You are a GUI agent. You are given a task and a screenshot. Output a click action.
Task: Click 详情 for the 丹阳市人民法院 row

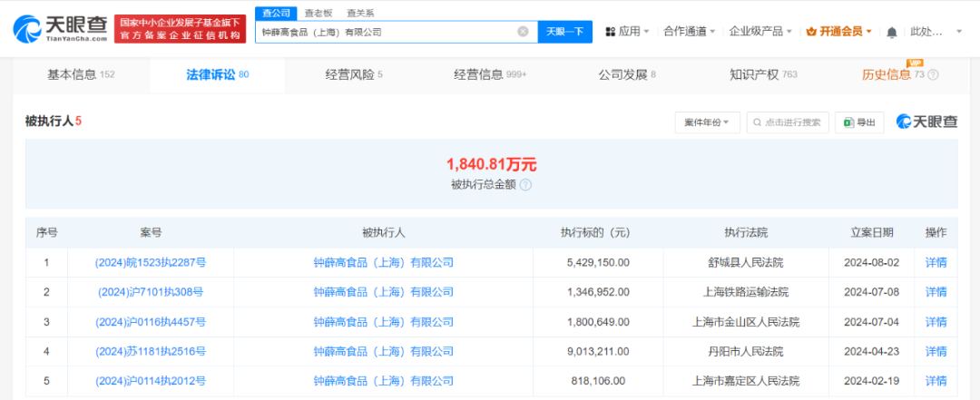936,351
